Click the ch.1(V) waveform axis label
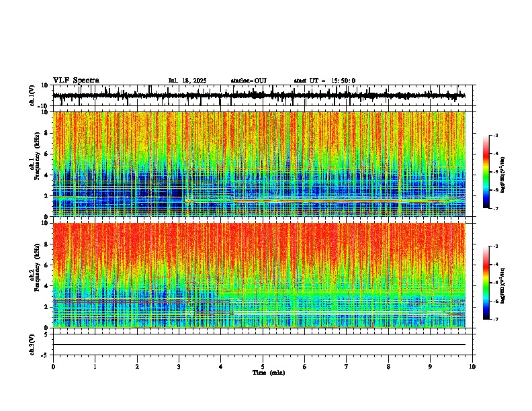The image size is (532, 411). click(x=32, y=95)
